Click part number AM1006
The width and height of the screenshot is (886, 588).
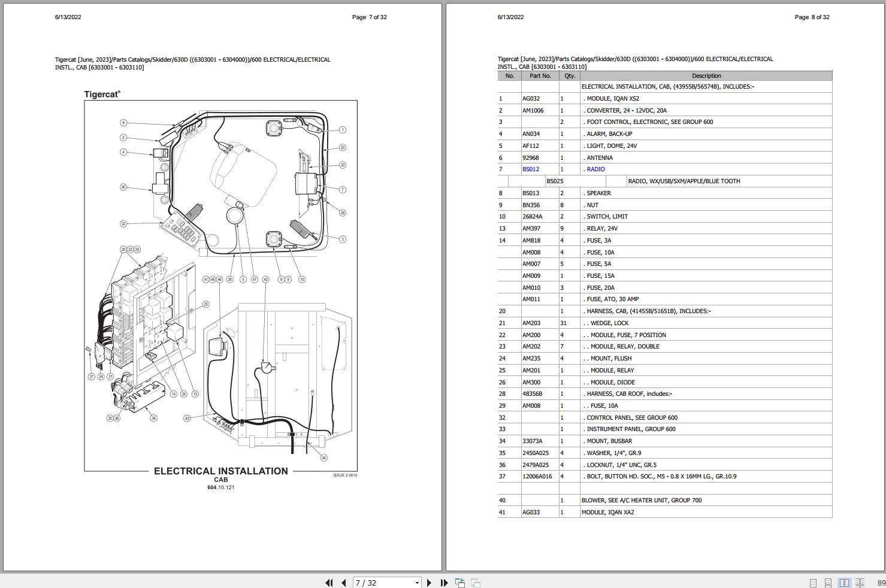click(x=533, y=111)
